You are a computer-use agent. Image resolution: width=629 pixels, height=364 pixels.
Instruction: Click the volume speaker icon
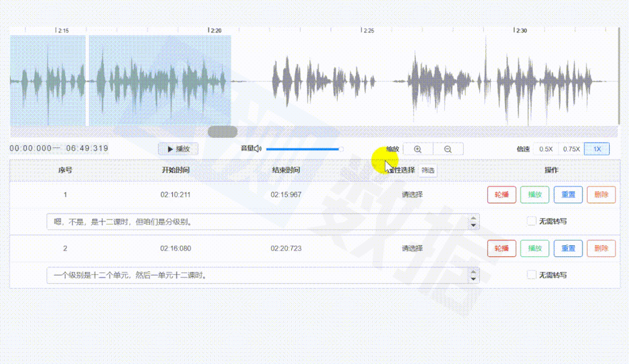(x=258, y=149)
